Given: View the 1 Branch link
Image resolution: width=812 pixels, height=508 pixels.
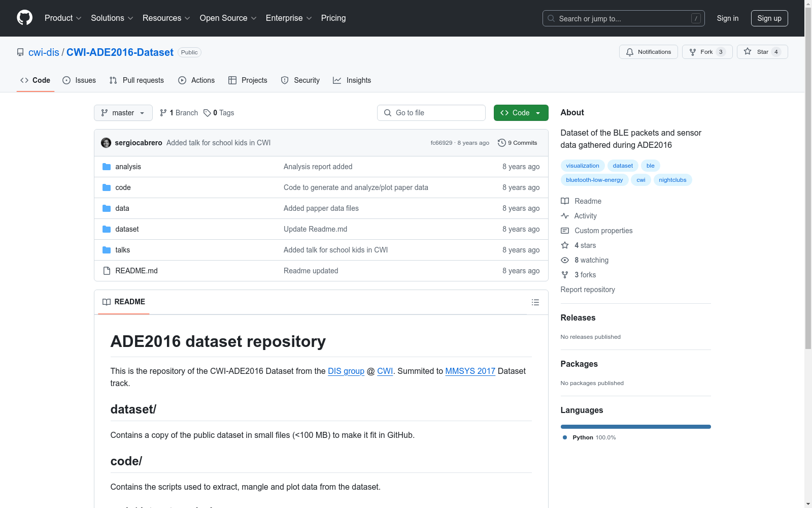Looking at the screenshot, I should click(x=179, y=113).
